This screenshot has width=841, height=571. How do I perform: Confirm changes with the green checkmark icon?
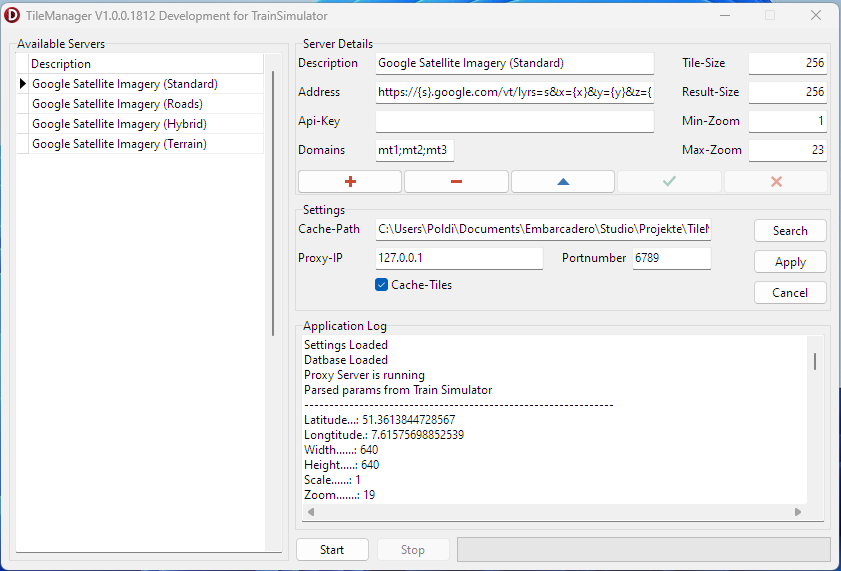[669, 182]
